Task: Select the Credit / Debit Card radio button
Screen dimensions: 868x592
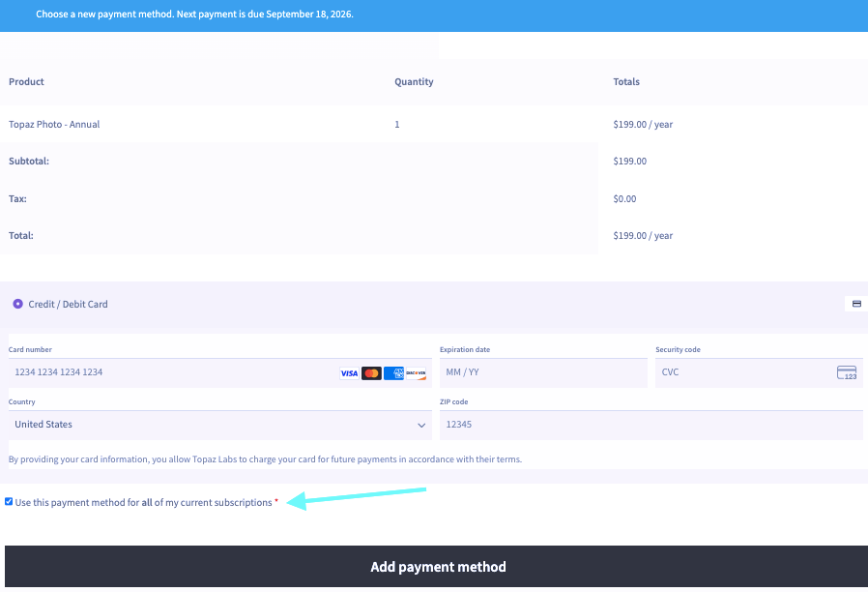Action: click(17, 304)
